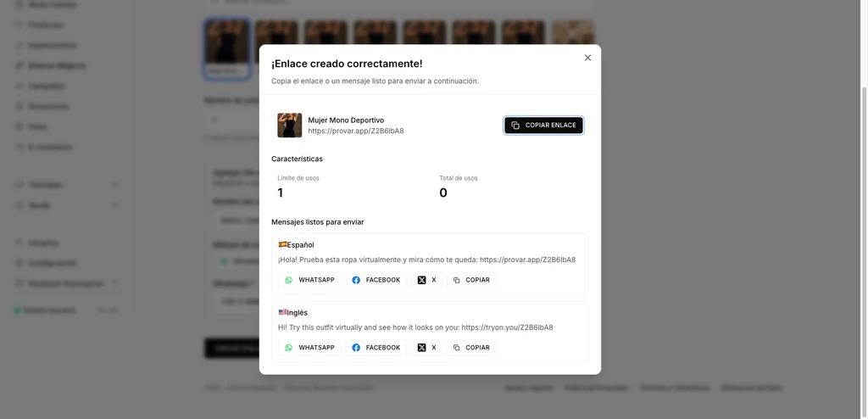This screenshot has width=868, height=419.
Task: Open the Mujer Mono Deportivo product thumbnail
Action: 290,126
